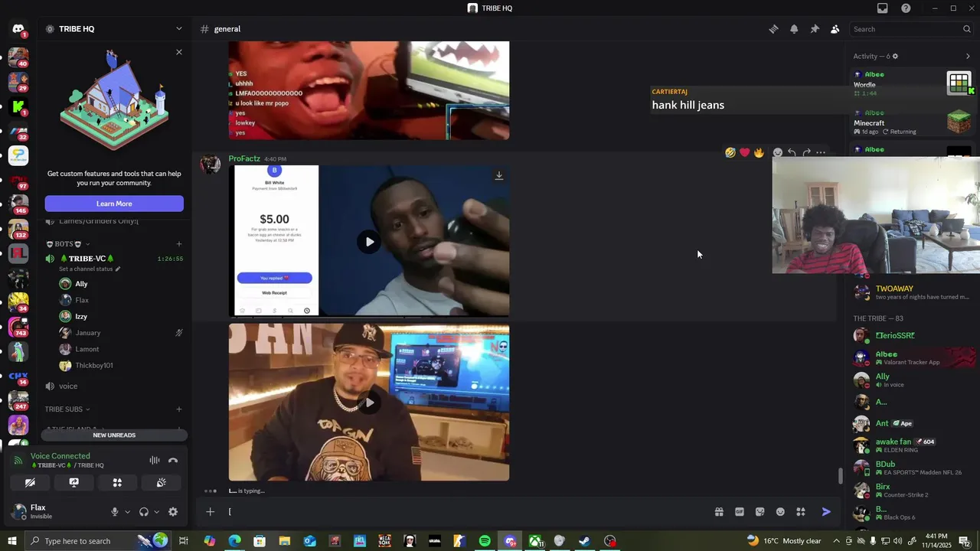Click the Voice Connected signal icon
The image size is (980, 551).
click(x=18, y=460)
